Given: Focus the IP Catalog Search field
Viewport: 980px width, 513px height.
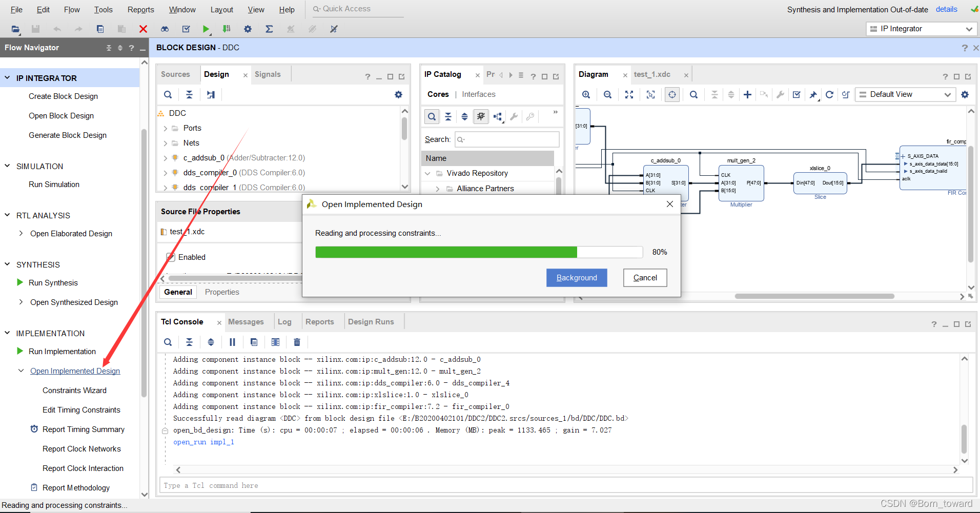Looking at the screenshot, I should click(507, 139).
